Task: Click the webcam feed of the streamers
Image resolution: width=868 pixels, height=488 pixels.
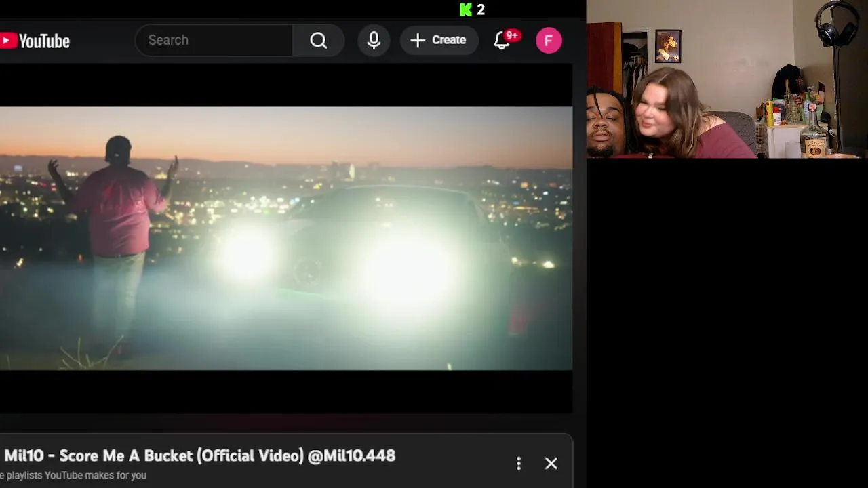Action: (727, 79)
